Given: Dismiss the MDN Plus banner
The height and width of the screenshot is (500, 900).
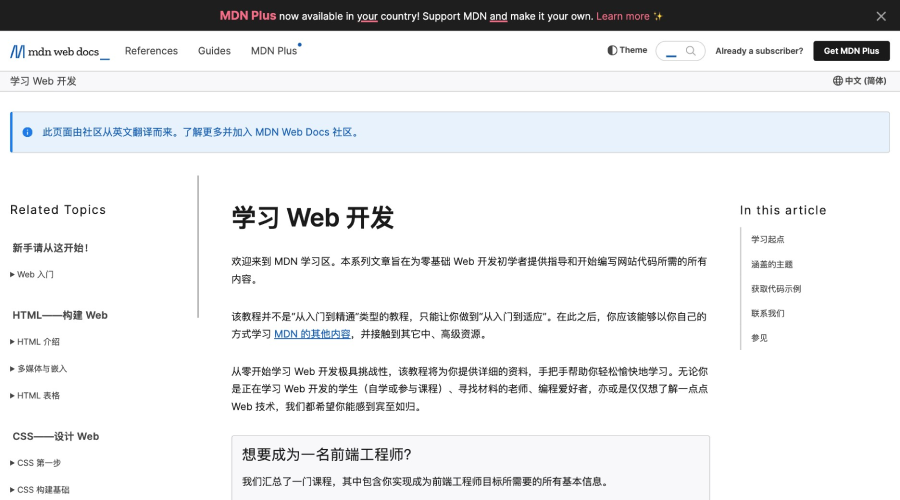Looking at the screenshot, I should click(881, 16).
